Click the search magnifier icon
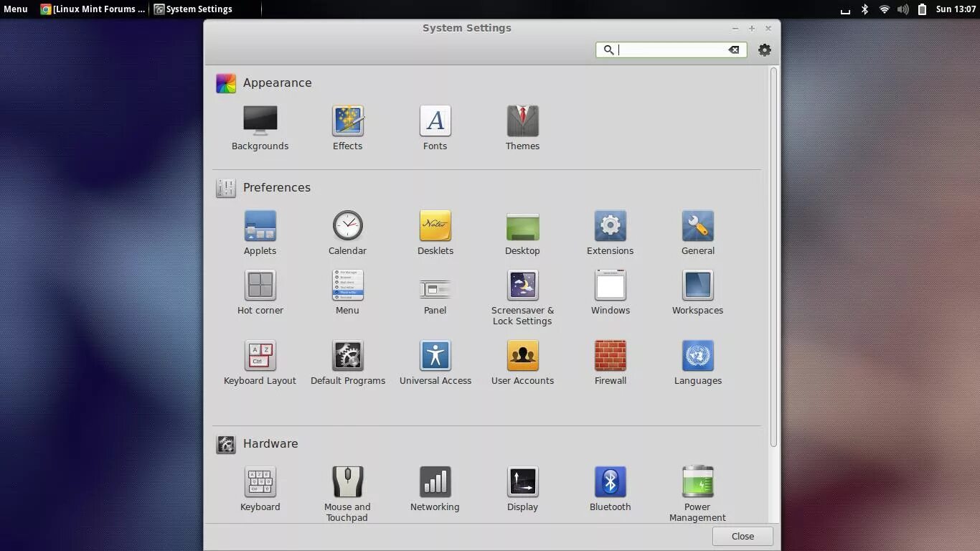This screenshot has height=551, width=980. (608, 50)
